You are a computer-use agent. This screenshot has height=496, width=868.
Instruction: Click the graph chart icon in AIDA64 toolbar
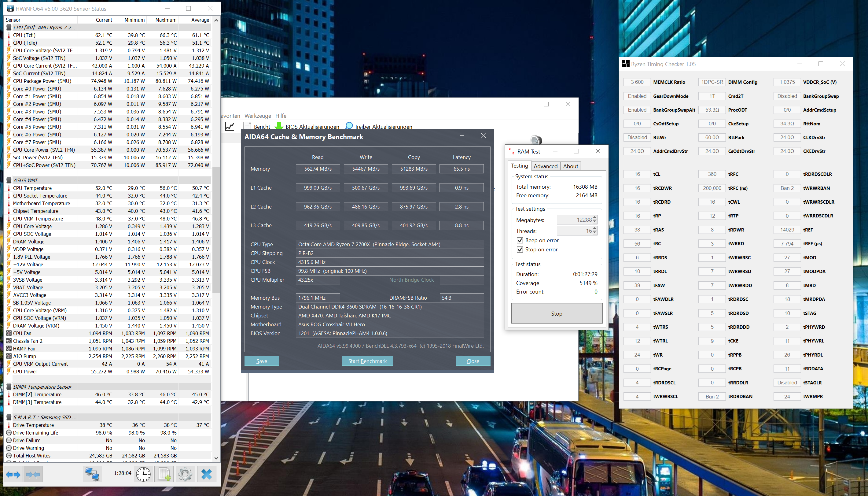click(230, 126)
